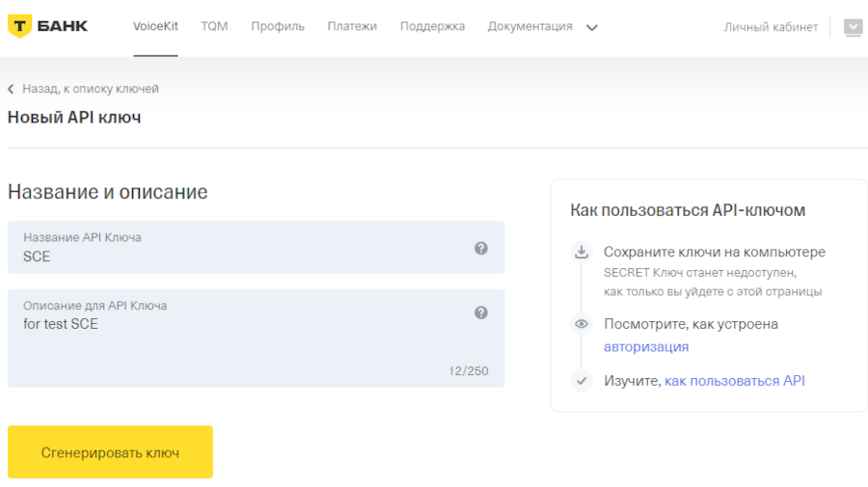The height and width of the screenshot is (487, 868).
Task: Click the T-Bank shield logo
Action: pyautogui.click(x=18, y=26)
